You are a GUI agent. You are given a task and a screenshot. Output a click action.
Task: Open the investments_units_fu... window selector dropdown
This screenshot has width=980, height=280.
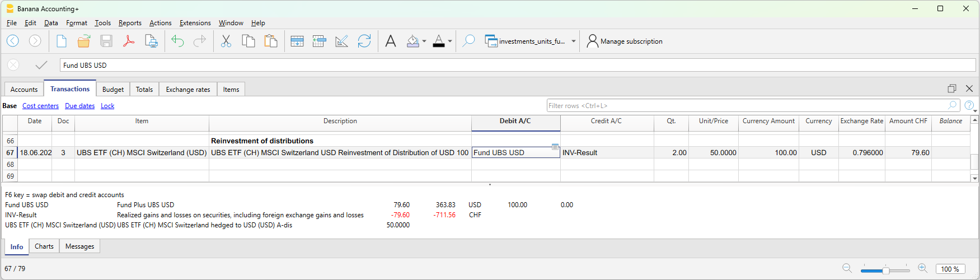[x=574, y=41]
